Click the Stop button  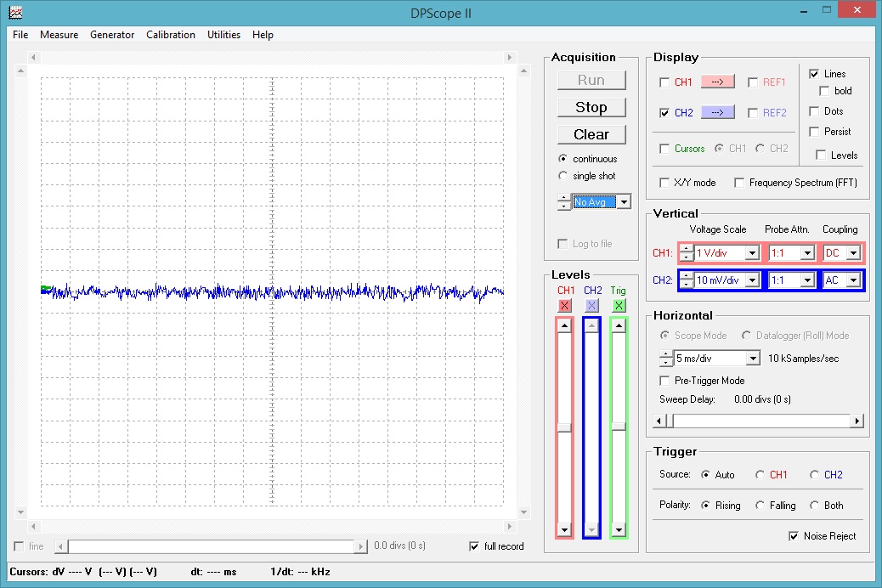[591, 107]
